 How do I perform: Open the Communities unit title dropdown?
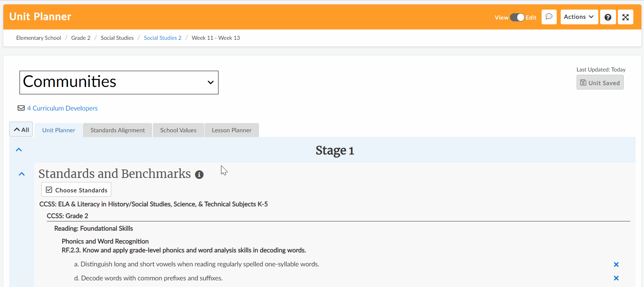coord(119,83)
